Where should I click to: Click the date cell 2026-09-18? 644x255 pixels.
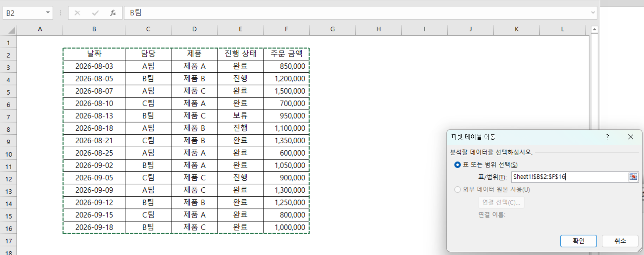(94, 227)
